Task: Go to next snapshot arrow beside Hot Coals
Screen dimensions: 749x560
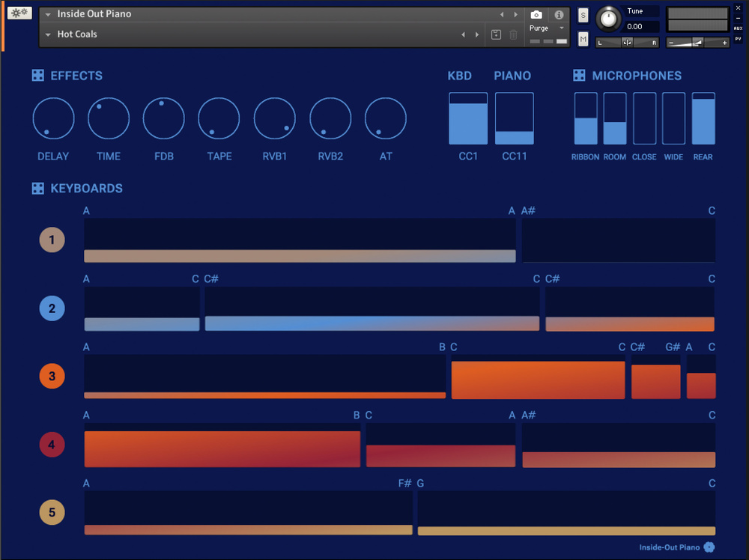Action: [476, 34]
